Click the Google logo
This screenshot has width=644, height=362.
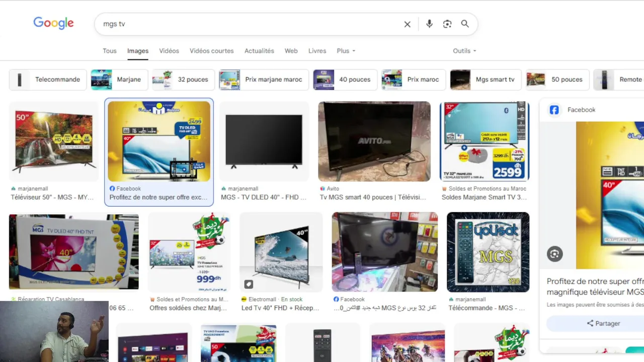(x=54, y=23)
